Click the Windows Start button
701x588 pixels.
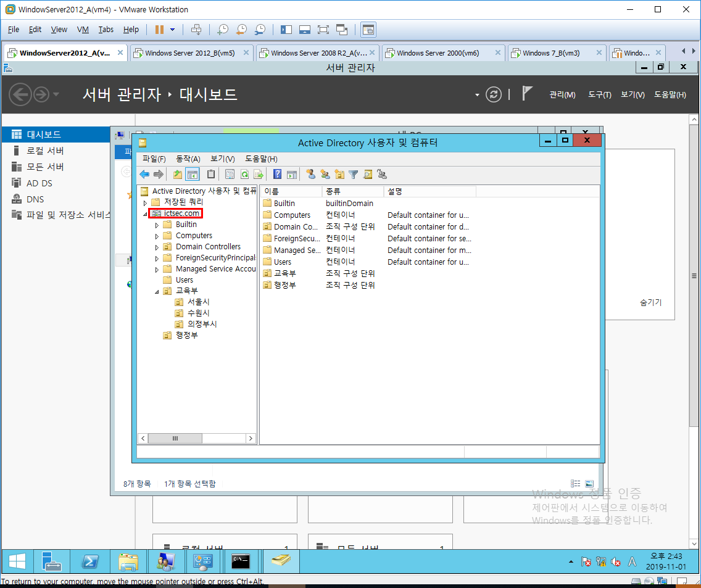pos(17,561)
